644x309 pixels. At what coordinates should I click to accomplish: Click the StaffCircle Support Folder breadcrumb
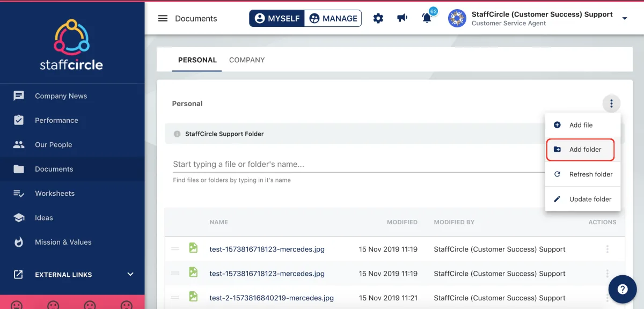pos(224,134)
